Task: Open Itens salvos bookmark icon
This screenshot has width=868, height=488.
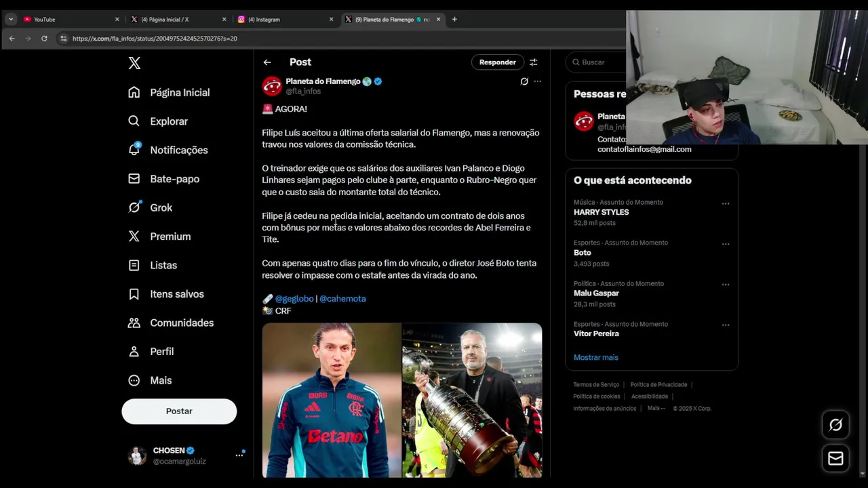Action: [x=134, y=294]
